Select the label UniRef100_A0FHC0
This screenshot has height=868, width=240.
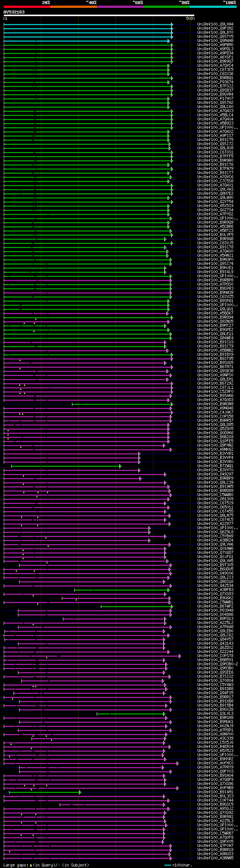(215, 763)
